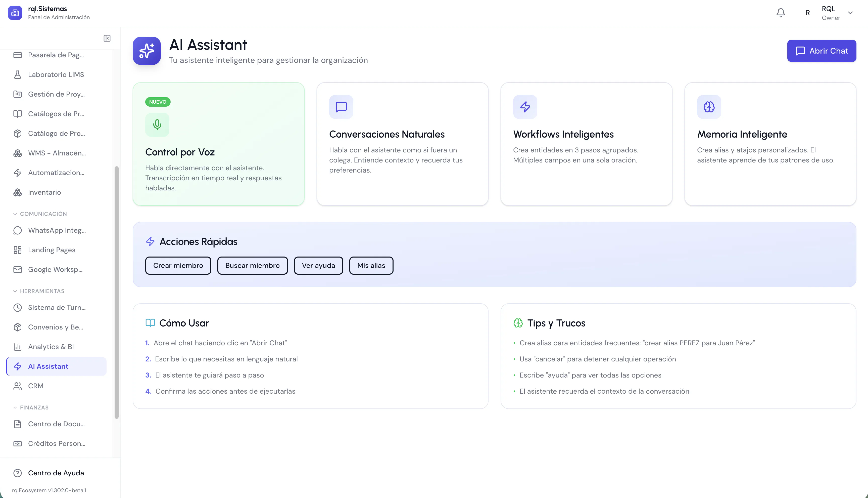Click the notification bell icon

coord(781,13)
